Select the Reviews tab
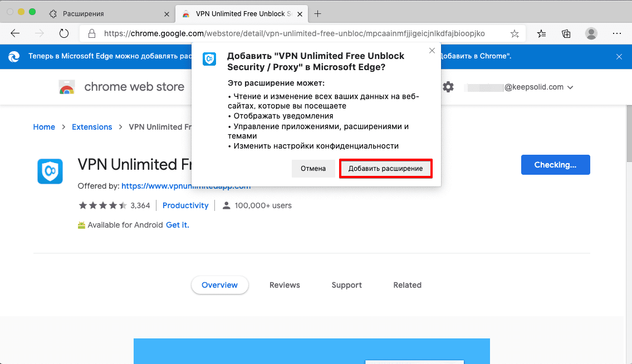The height and width of the screenshot is (364, 632). [285, 285]
